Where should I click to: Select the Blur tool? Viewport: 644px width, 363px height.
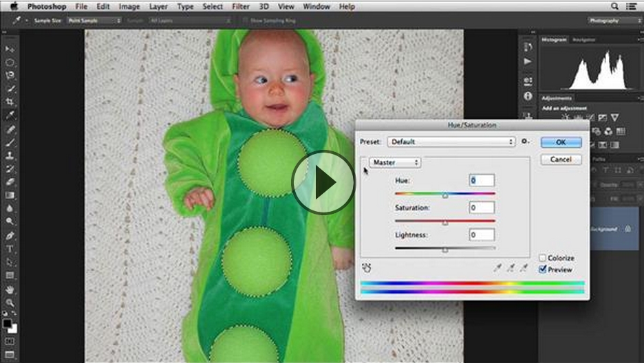tap(10, 208)
